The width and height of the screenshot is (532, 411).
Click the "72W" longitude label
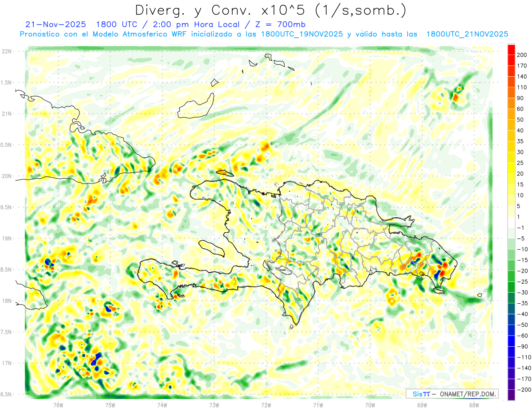tap(266, 405)
